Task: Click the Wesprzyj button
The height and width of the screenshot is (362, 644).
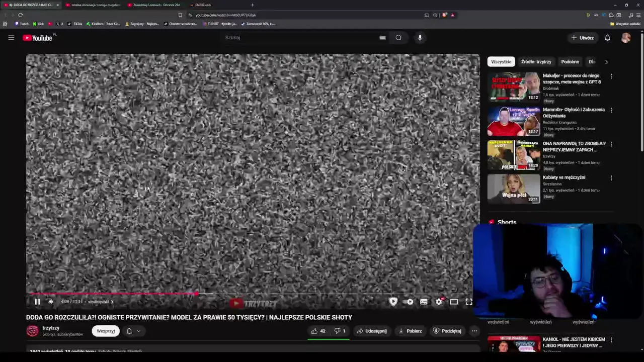Action: [106, 331]
